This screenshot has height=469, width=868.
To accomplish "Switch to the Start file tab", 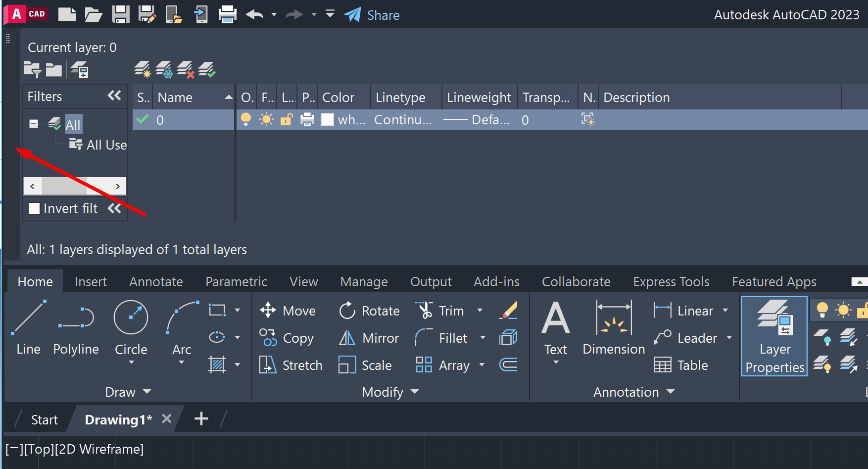I will (45, 419).
